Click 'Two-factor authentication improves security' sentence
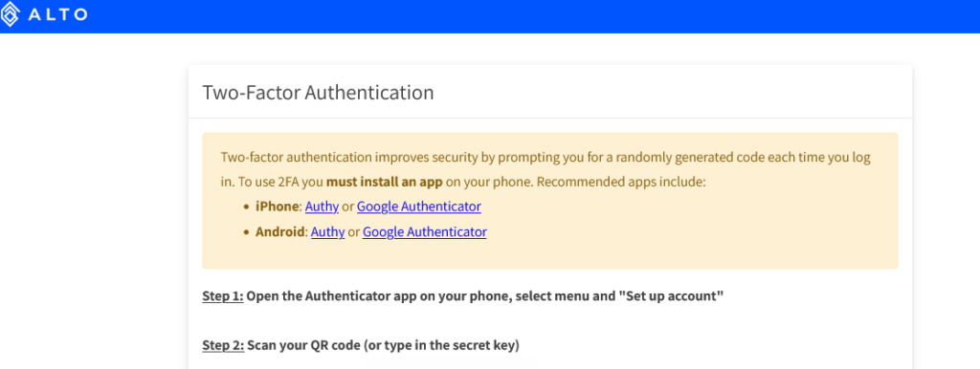Viewport: 980px width, 369px height. 348,158
